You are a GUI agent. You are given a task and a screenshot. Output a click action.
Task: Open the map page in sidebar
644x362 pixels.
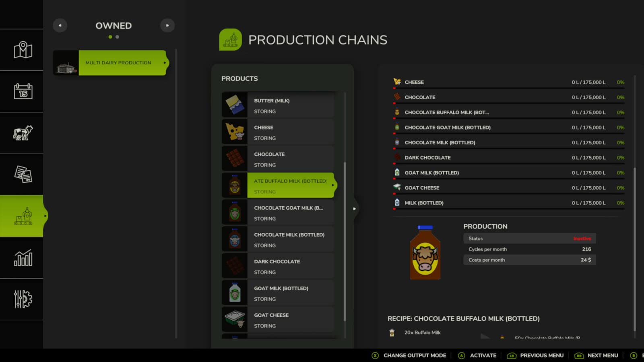[23, 50]
